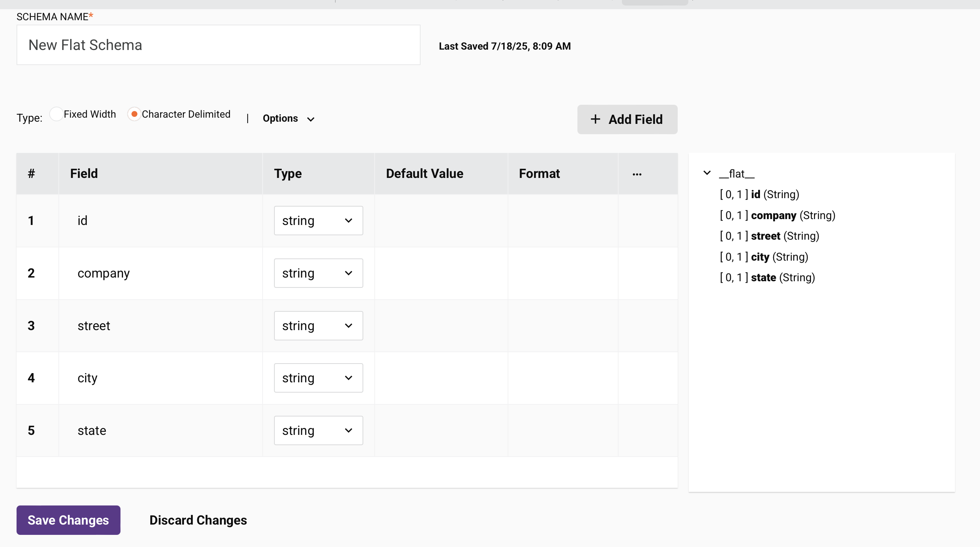The width and height of the screenshot is (980, 547).
Task: Collapse the __flat__ tree node
Action: point(707,173)
